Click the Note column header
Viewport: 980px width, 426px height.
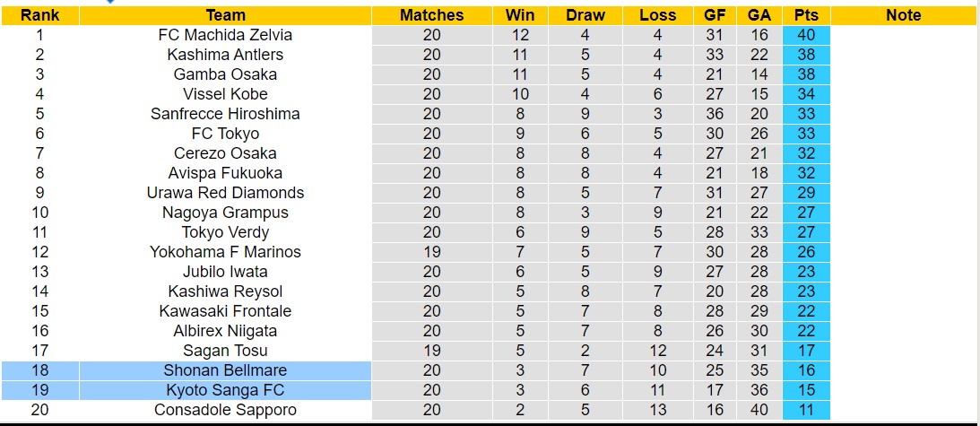click(903, 15)
